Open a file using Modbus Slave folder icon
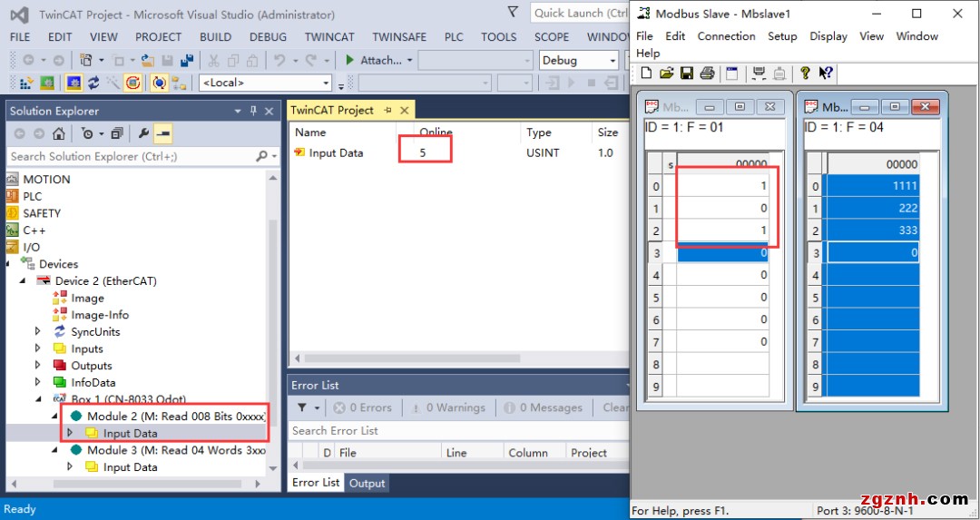 pyautogui.click(x=666, y=74)
